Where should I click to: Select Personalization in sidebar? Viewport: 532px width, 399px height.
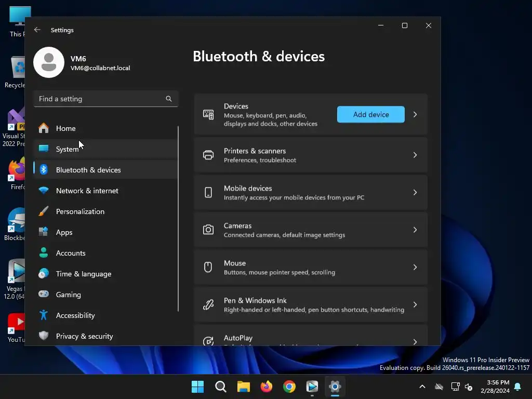point(105,211)
